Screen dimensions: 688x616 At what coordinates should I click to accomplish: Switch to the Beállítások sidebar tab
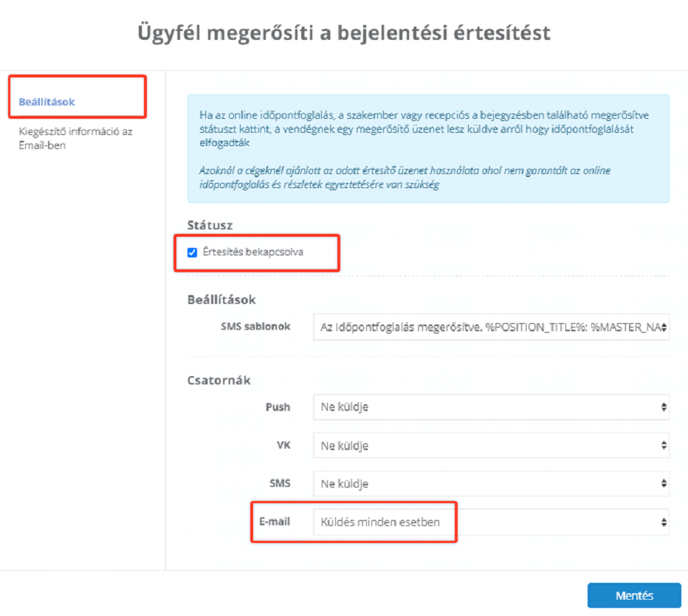(47, 102)
